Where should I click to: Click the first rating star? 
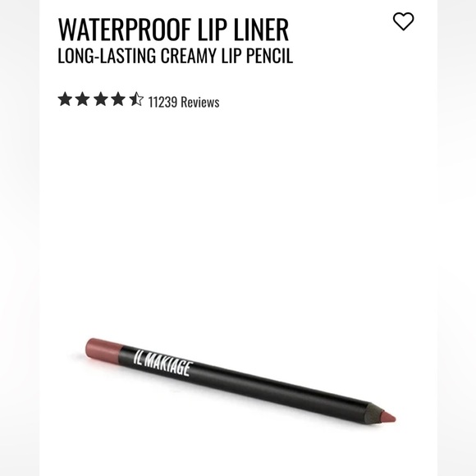[65, 99]
